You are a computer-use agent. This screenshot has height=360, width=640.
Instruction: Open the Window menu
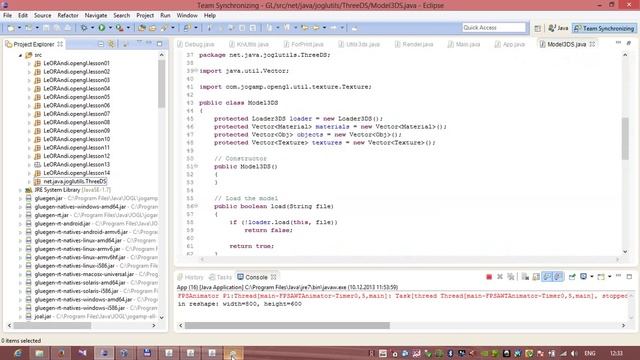187,16
